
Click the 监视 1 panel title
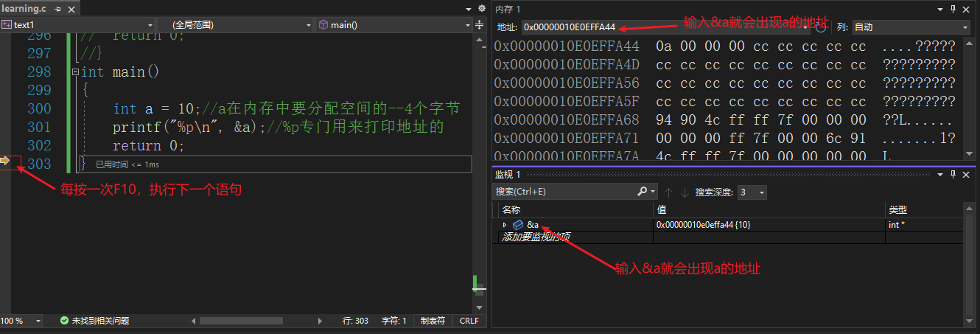(x=508, y=174)
